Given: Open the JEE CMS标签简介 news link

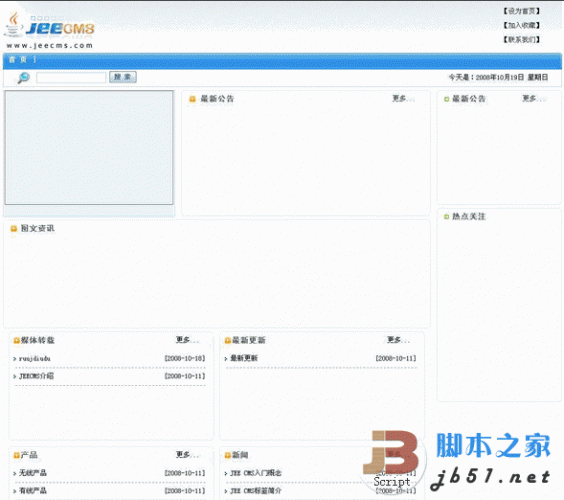Looking at the screenshot, I should pos(256,491).
